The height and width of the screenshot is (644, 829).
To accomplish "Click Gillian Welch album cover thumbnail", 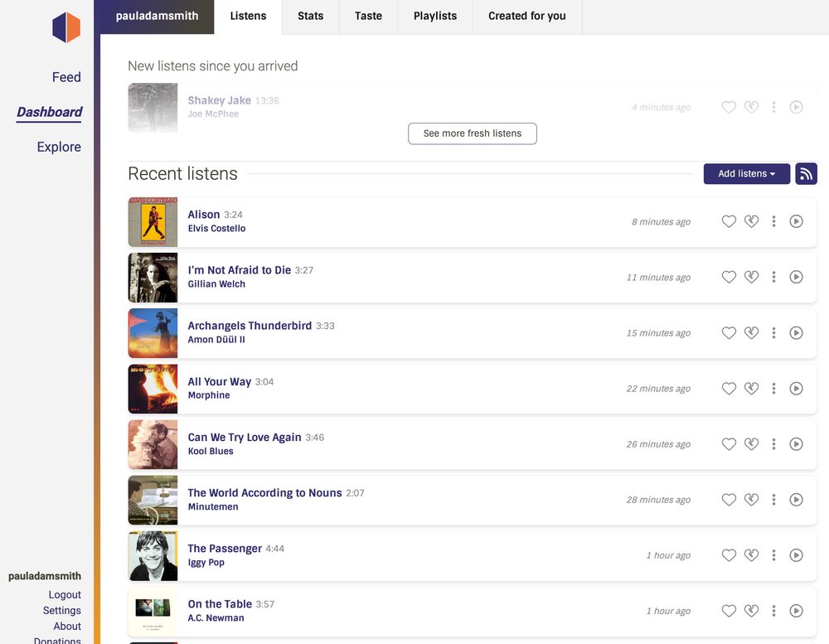I will pyautogui.click(x=153, y=278).
